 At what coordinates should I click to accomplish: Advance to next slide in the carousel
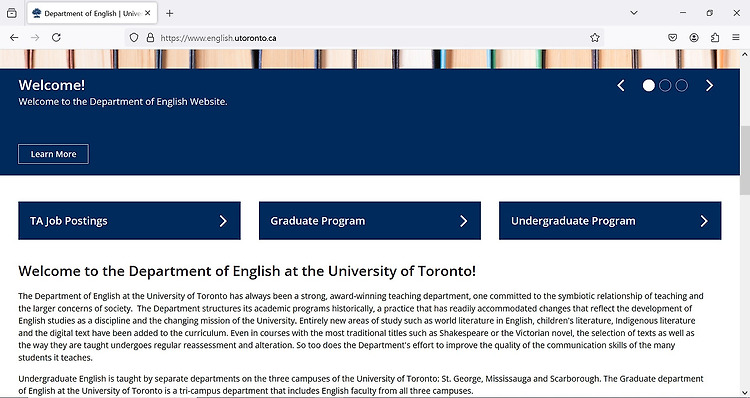709,86
